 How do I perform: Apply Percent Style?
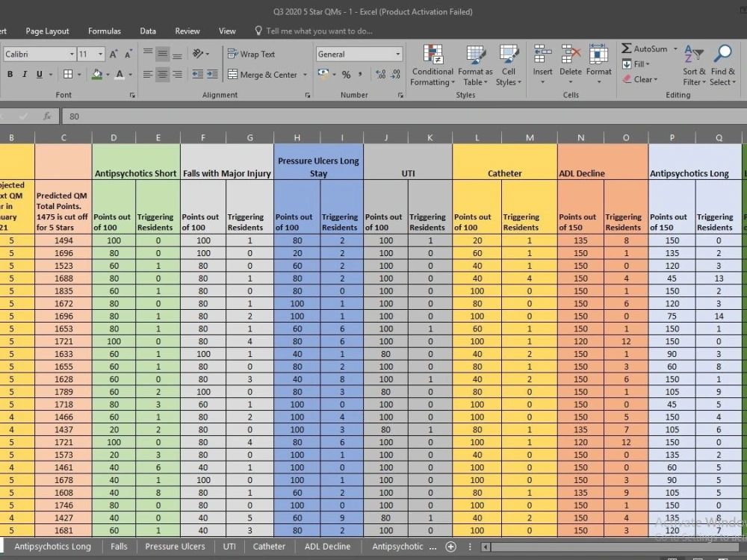click(x=347, y=74)
